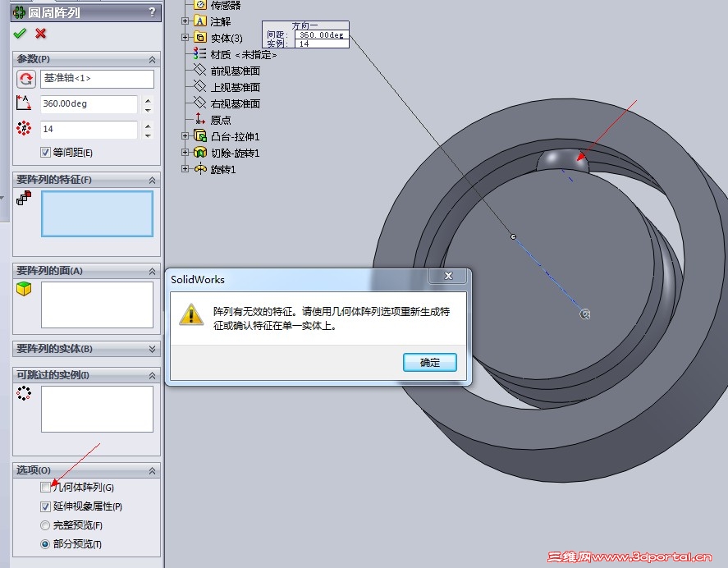Click the features-to-pattern icon
This screenshot has width=728, height=568.
tap(24, 199)
